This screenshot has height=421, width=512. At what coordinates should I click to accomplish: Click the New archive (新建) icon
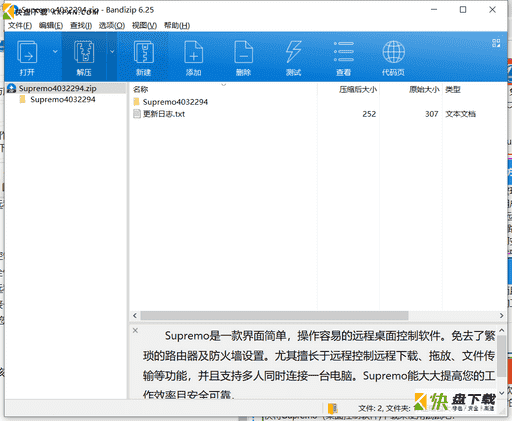144,52
